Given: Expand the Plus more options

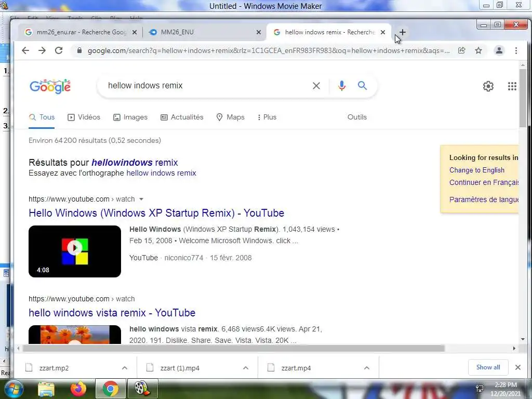Looking at the screenshot, I should (x=267, y=117).
